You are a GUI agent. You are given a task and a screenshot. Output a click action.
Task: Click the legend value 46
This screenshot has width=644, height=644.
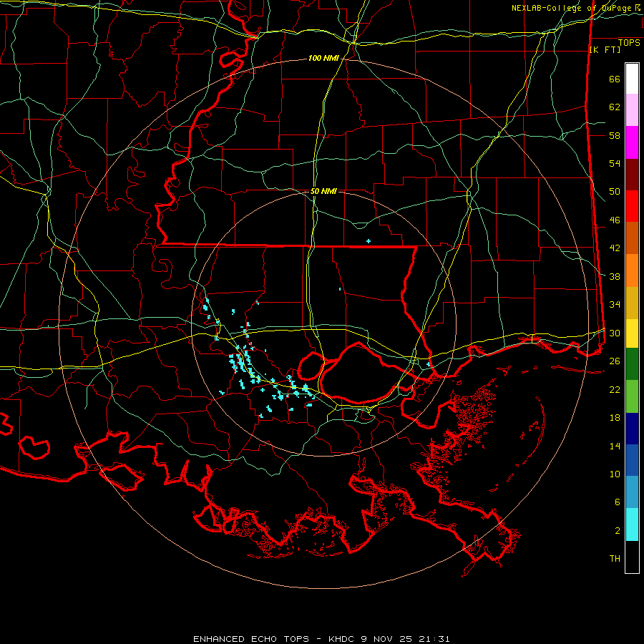pyautogui.click(x=615, y=220)
